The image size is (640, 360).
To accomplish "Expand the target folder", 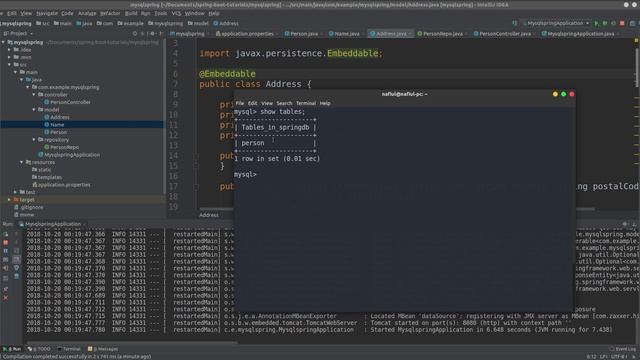I will 9,200.
